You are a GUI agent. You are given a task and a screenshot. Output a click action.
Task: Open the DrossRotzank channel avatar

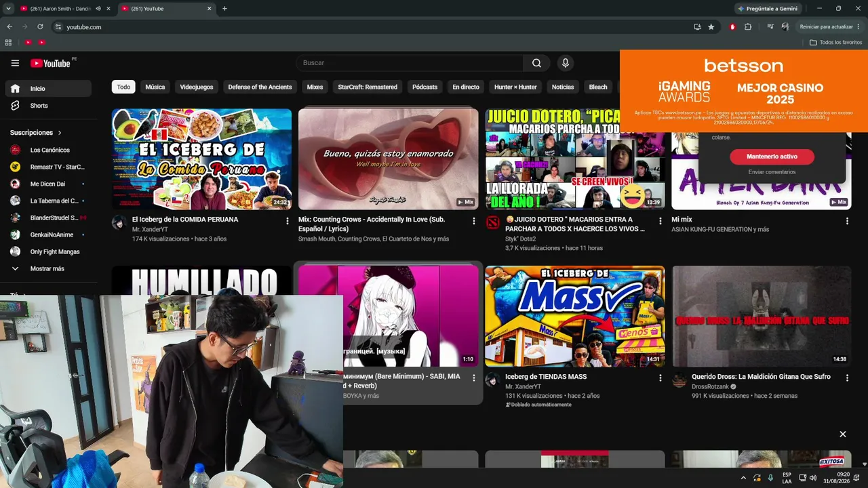pos(679,380)
